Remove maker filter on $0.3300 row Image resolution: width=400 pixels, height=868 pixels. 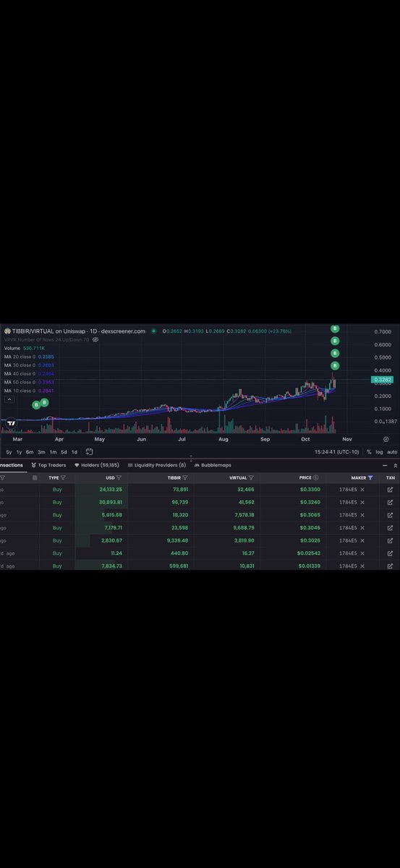[362, 490]
